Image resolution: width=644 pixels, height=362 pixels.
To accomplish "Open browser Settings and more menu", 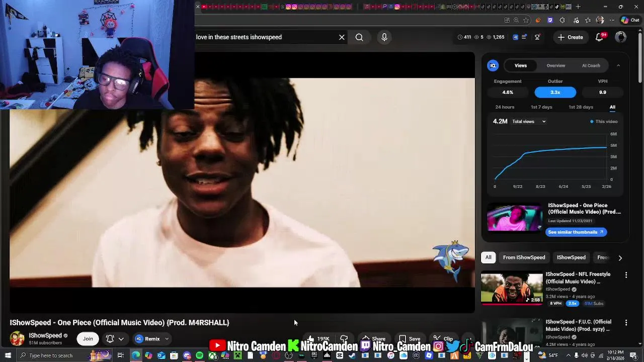I will coord(612,20).
